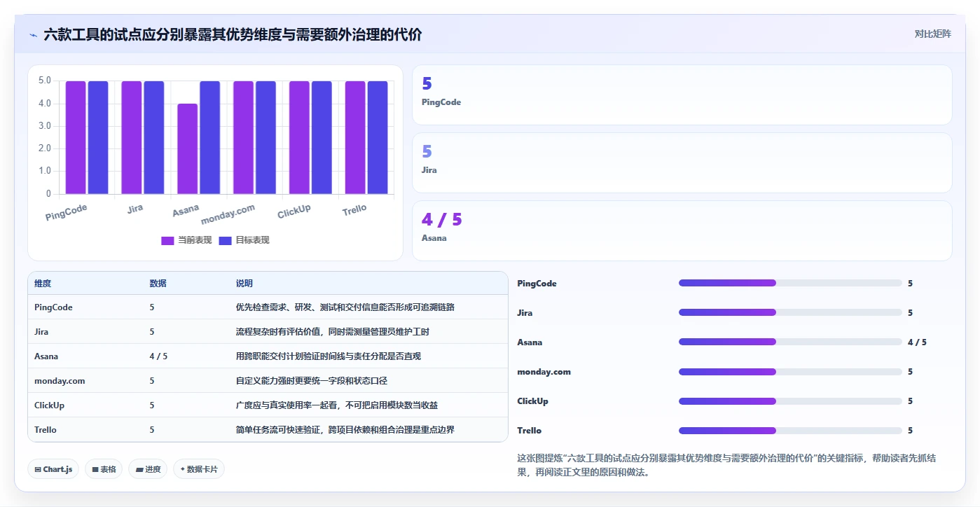Click the PingCode label beside its progress bar
Screen dimensions: 980x507
(537, 284)
